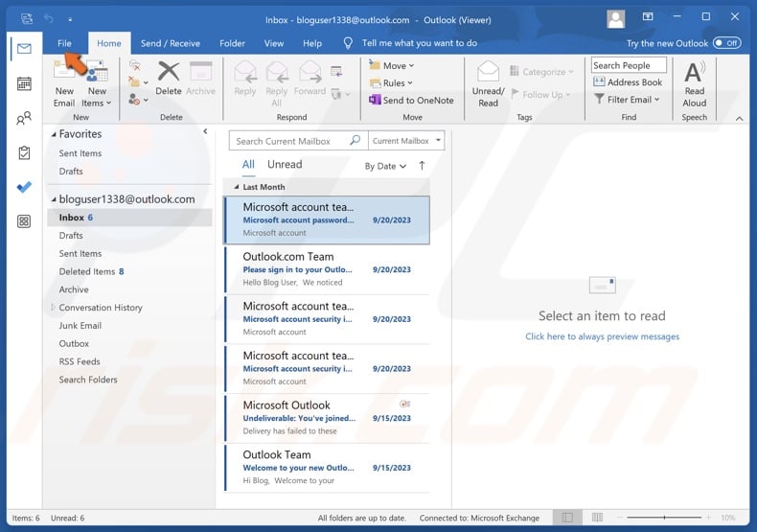This screenshot has height=532, width=757.
Task: Show All messages filter
Action: point(248,164)
